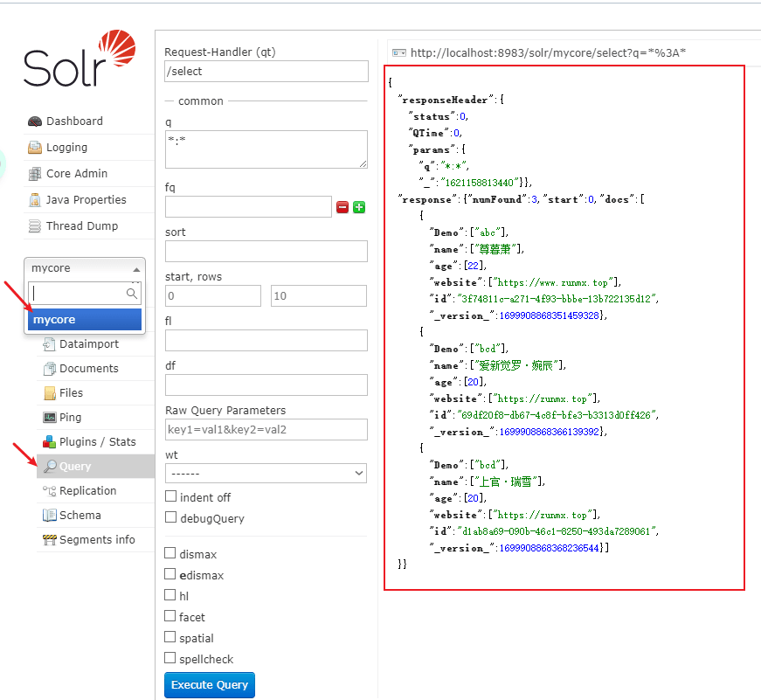Viewport: 761px width, 700px height.
Task: Open the Ping section
Action: coord(71,418)
